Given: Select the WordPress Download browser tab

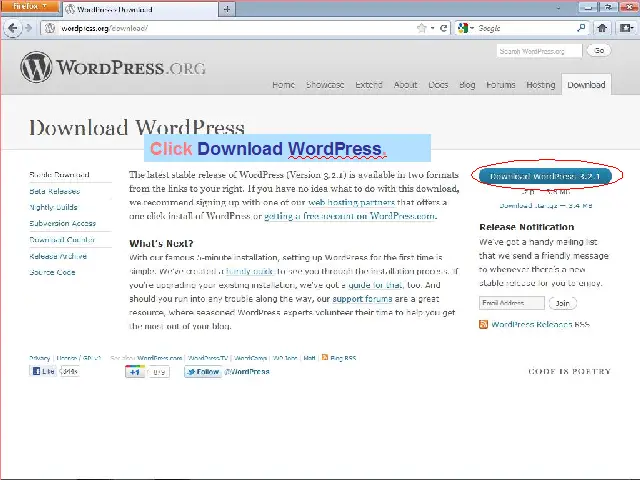Looking at the screenshot, I should coord(141,9).
